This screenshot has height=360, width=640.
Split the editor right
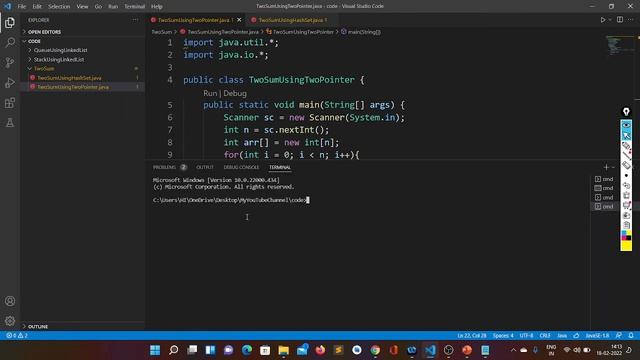click(x=620, y=20)
